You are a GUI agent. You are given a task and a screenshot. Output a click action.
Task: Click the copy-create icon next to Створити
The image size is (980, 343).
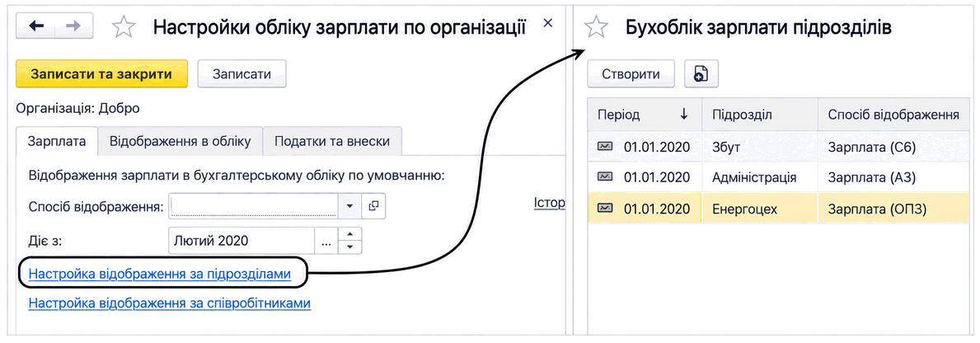[701, 74]
